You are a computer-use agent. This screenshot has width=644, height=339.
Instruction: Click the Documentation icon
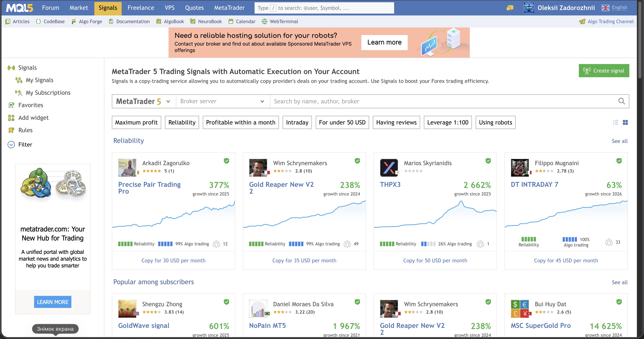[x=111, y=21]
